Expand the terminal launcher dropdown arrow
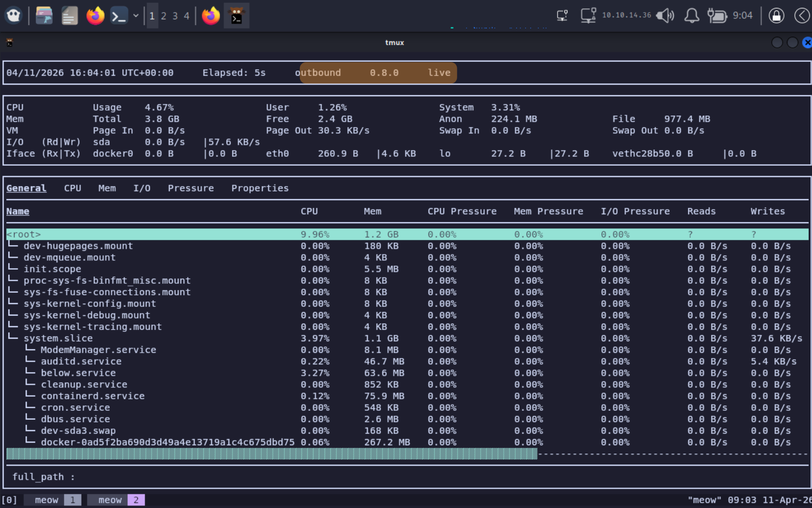The image size is (812, 508). (136, 16)
